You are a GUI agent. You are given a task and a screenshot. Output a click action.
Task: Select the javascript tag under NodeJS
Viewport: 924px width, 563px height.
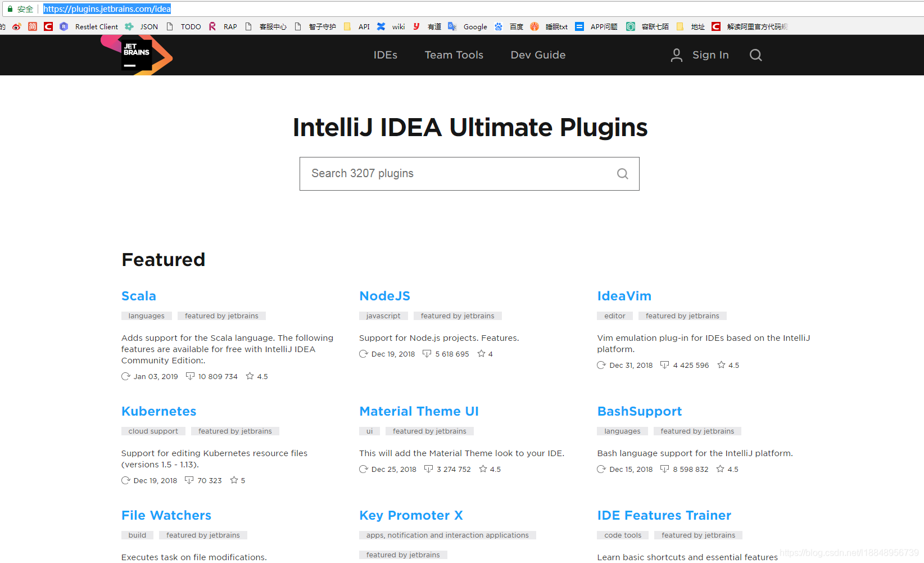tap(383, 316)
